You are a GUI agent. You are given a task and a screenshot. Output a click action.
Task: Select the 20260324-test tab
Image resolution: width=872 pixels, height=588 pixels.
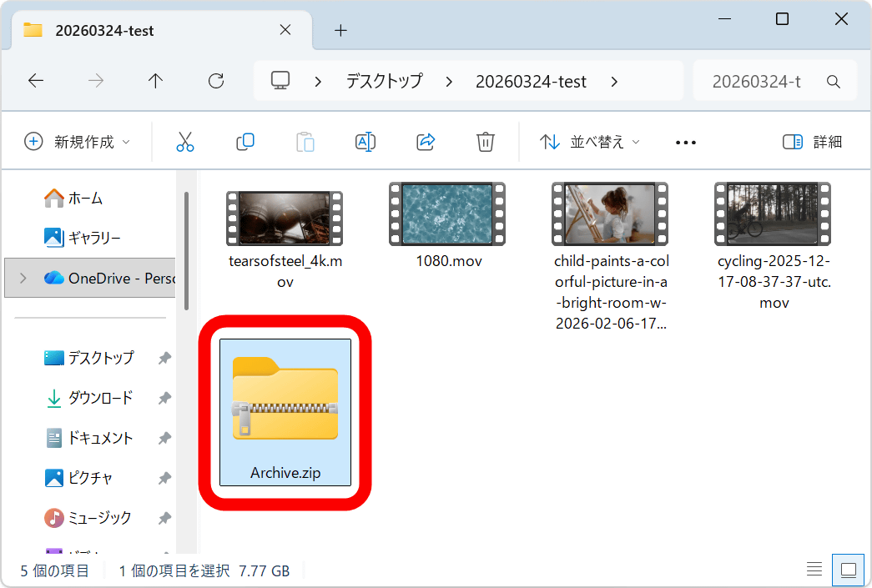(161, 31)
